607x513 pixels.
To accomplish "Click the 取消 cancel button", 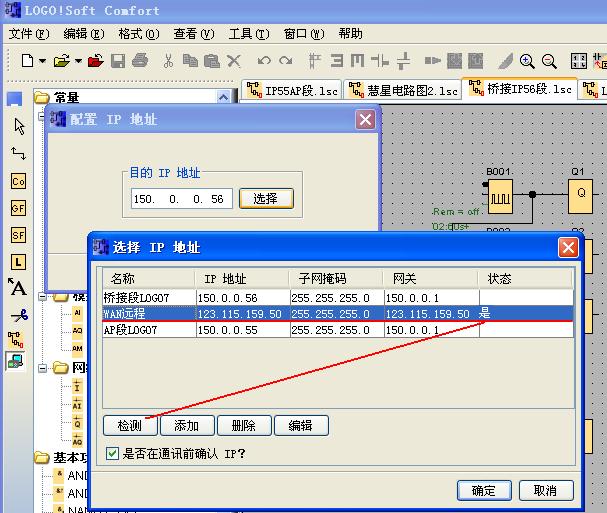I will click(546, 491).
